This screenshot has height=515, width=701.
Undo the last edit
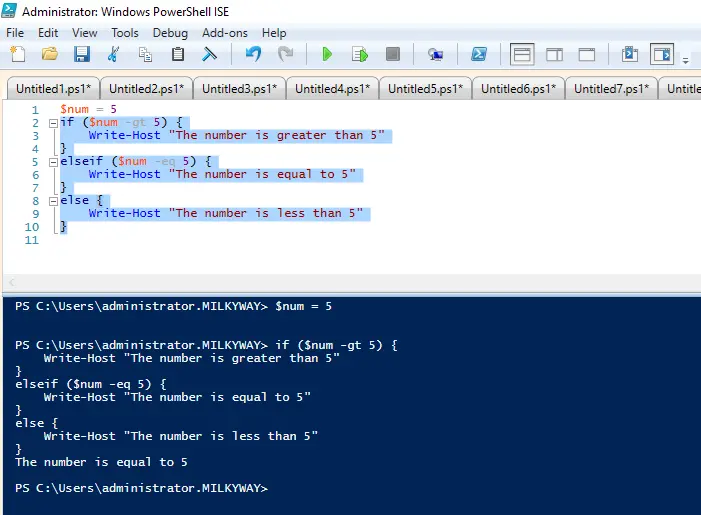click(253, 55)
